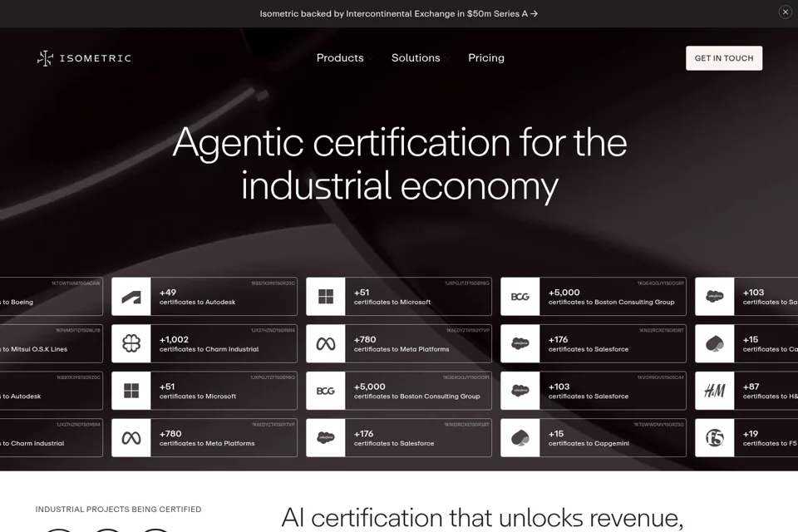
Task: Select the +87 certificates count
Action: coord(751,387)
